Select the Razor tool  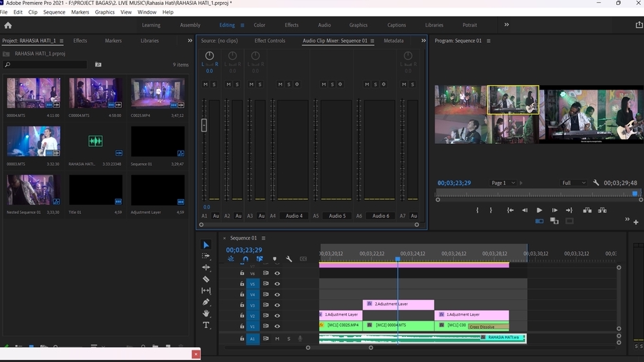coord(206,279)
